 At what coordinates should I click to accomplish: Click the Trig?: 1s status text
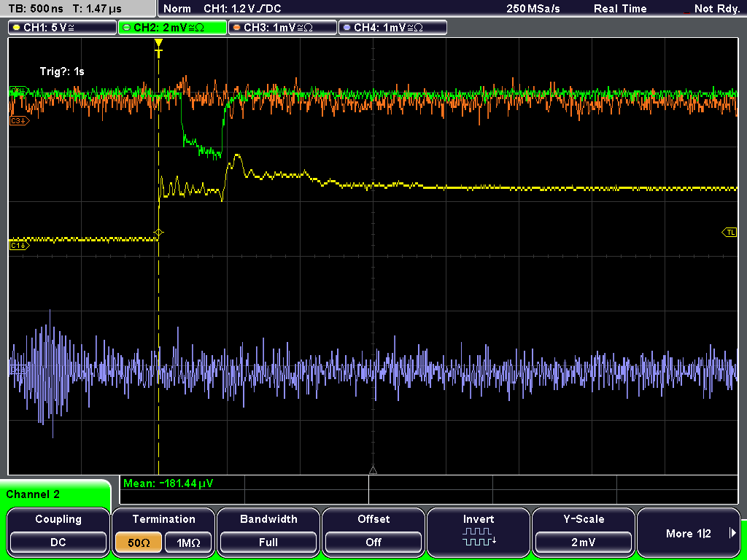(62, 71)
